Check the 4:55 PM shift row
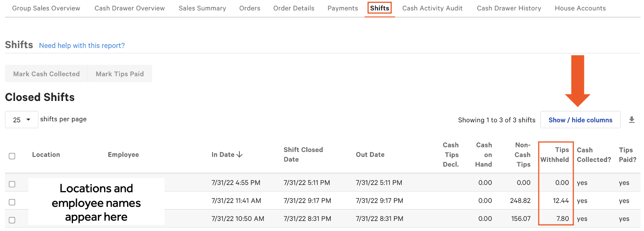 [12, 184]
